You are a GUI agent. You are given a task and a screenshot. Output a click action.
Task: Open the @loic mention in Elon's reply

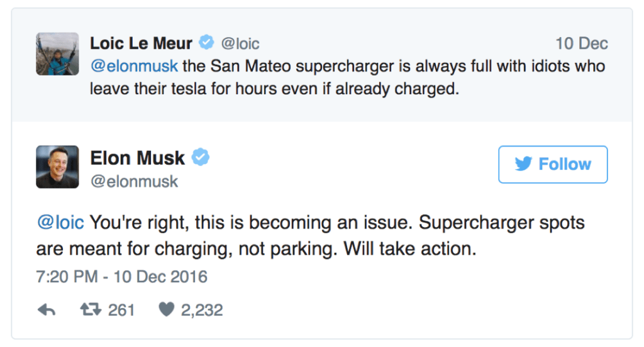pos(60,223)
